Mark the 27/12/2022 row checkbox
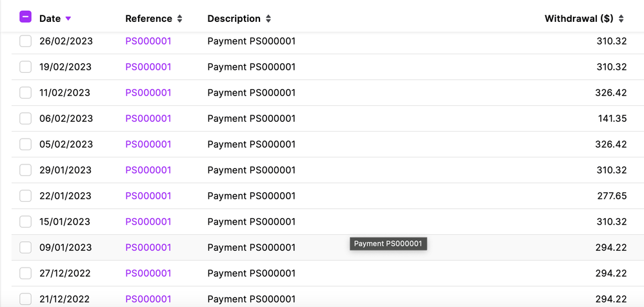644x307 pixels. pyautogui.click(x=25, y=273)
